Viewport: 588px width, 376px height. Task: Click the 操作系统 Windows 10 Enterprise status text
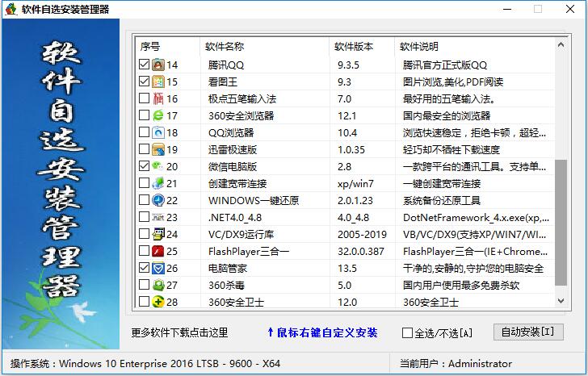pyautogui.click(x=145, y=364)
